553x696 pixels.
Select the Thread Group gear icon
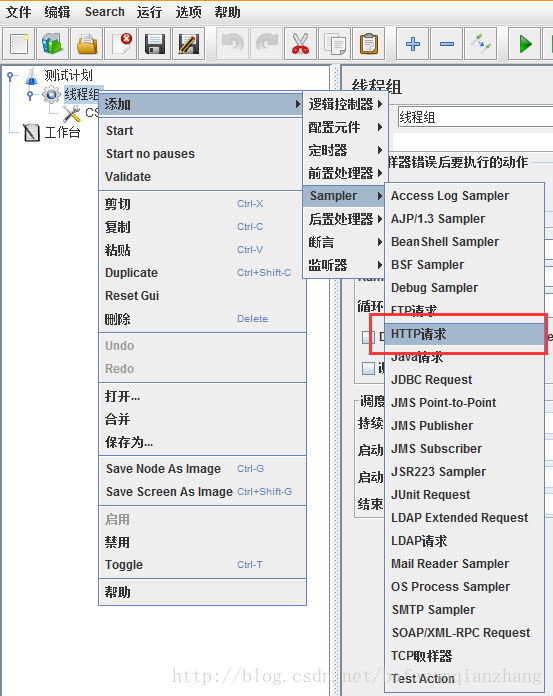[51, 94]
